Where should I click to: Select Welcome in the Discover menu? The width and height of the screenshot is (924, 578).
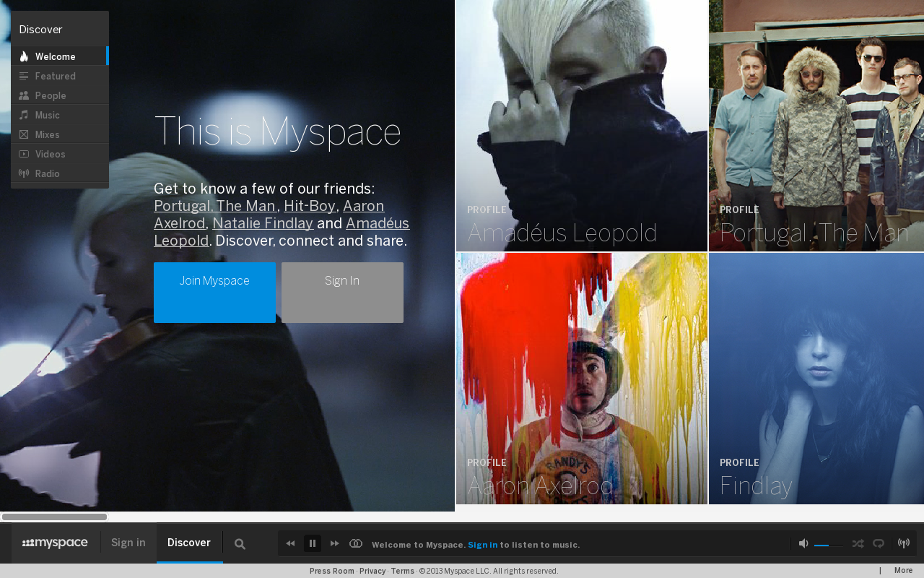tap(60, 56)
